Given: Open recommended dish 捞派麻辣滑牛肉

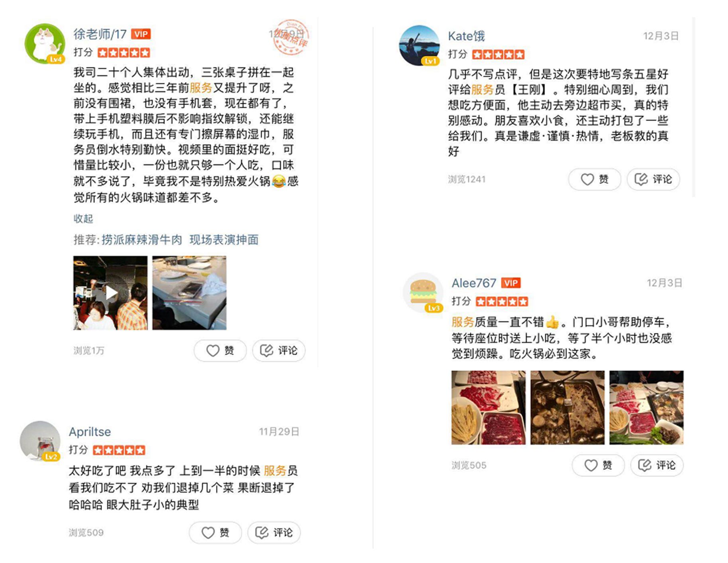Looking at the screenshot, I should tap(141, 240).
